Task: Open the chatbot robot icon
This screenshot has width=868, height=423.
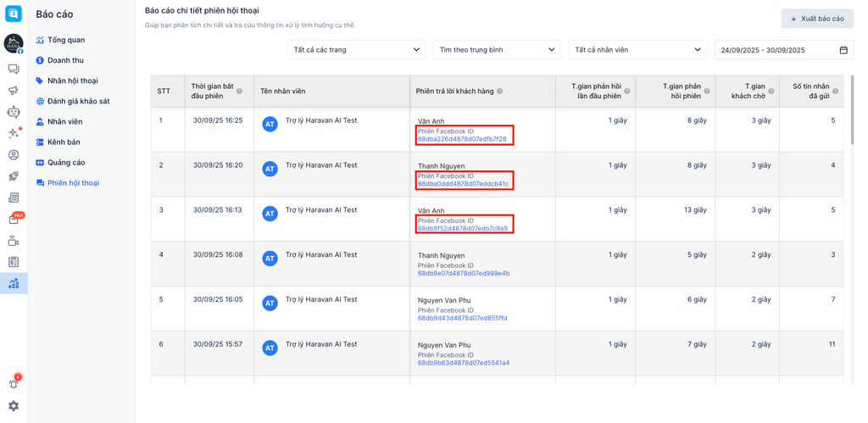Action: click(x=14, y=112)
